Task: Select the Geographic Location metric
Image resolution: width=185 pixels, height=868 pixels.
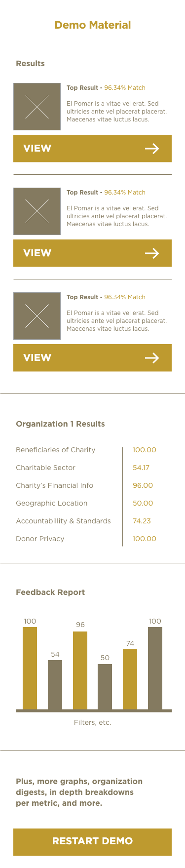Action: click(x=52, y=503)
